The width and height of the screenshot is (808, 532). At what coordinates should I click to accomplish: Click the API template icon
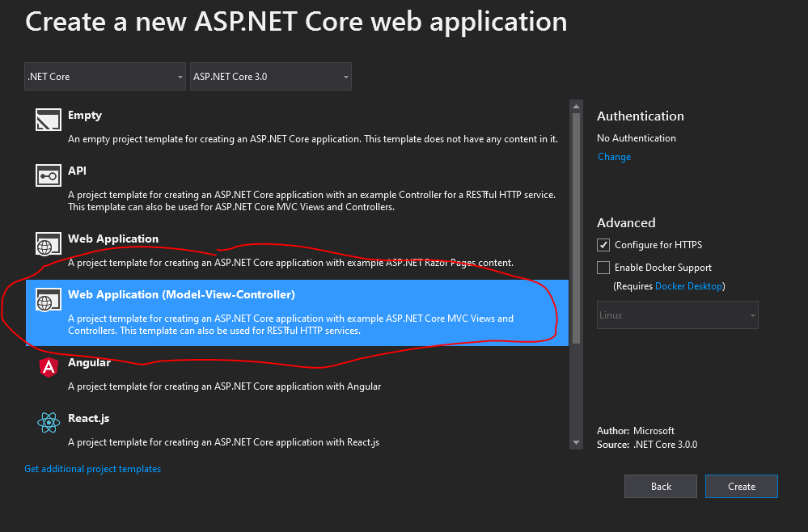point(49,175)
